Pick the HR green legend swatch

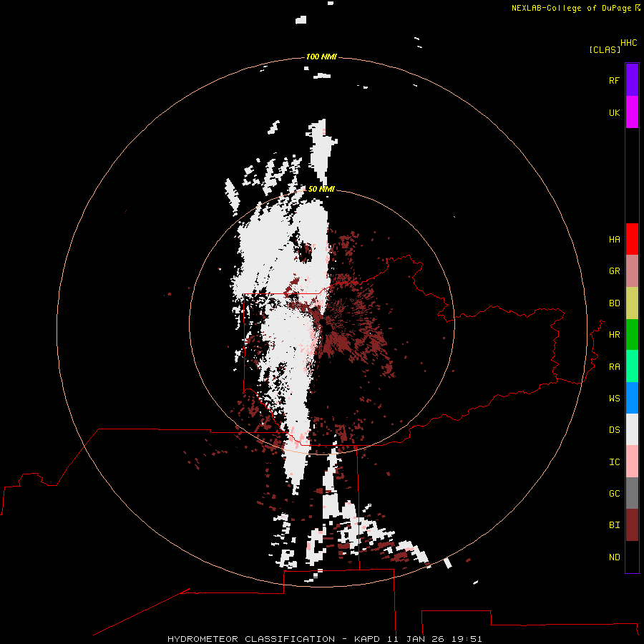632,334
